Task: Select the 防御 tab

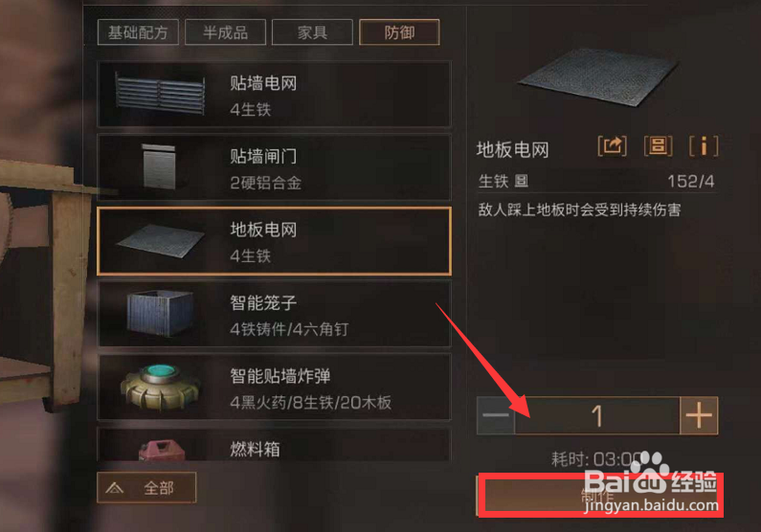Action: [399, 33]
